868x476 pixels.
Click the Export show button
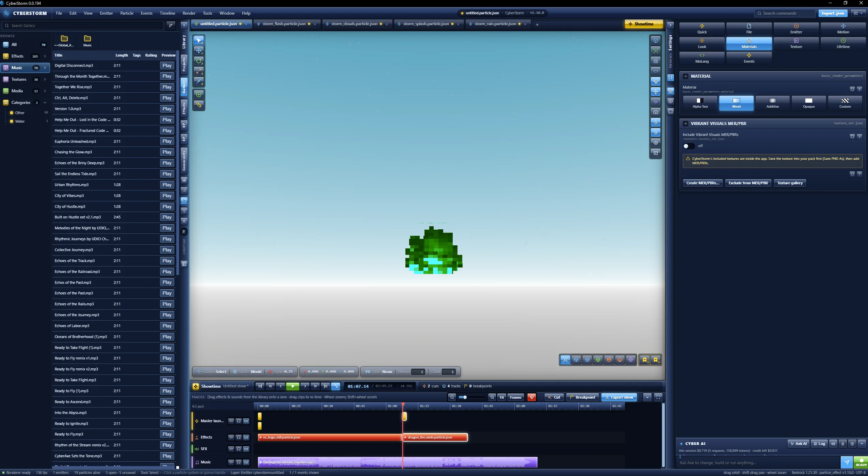click(619, 397)
